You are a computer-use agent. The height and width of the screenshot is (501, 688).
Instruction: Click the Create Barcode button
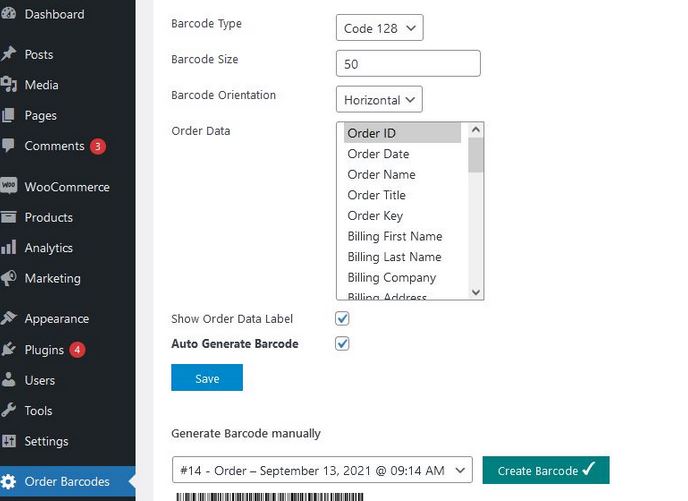(546, 470)
